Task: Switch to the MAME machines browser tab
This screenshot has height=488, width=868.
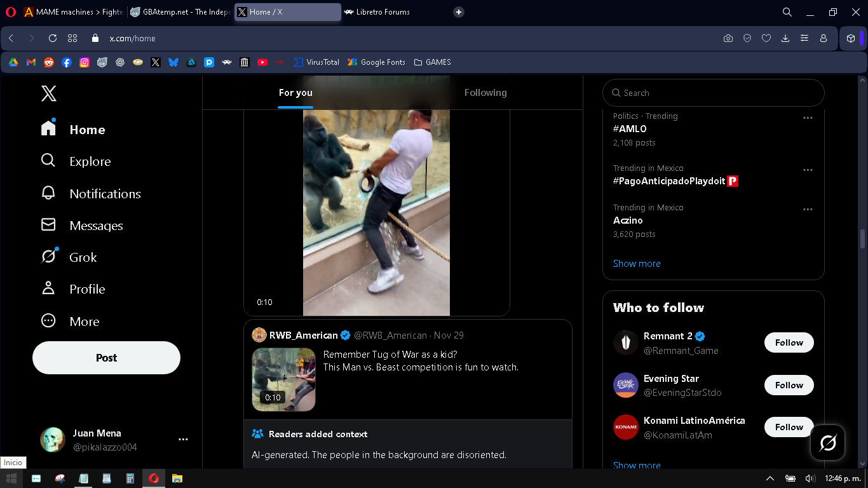Action: click(x=73, y=12)
